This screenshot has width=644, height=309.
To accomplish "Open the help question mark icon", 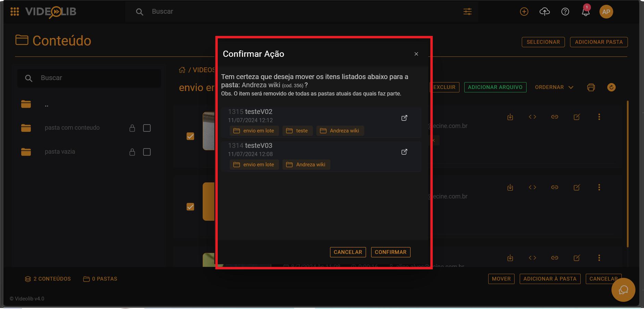I will point(565,12).
